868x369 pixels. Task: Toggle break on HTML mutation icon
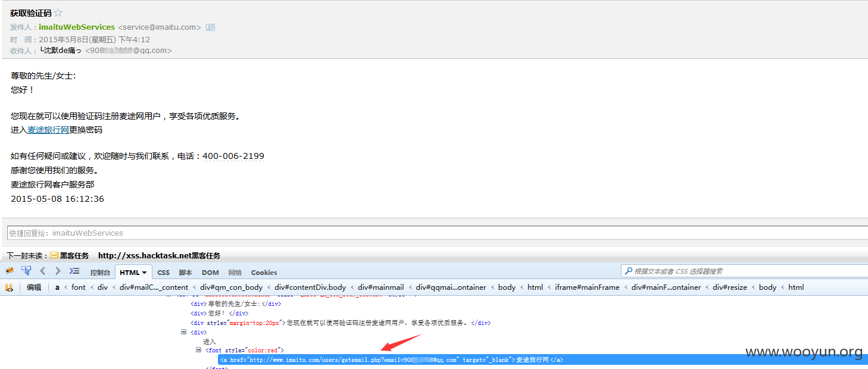click(x=9, y=287)
